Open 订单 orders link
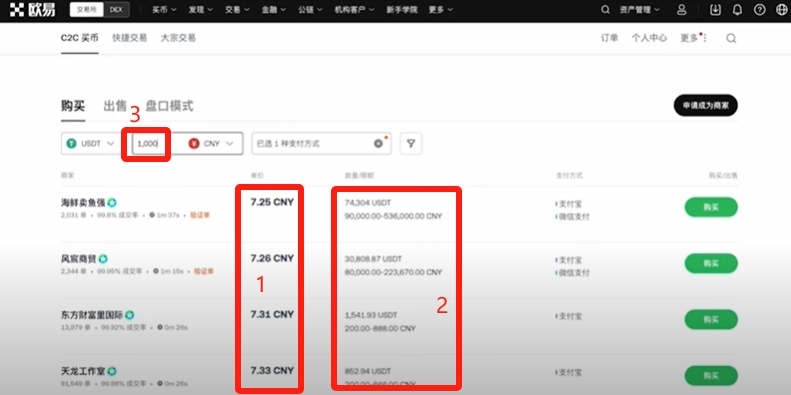The height and width of the screenshot is (395, 791). coord(609,38)
